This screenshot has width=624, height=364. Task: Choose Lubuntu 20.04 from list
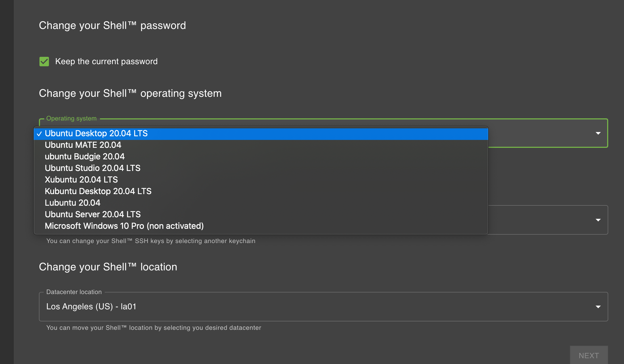pos(261,203)
